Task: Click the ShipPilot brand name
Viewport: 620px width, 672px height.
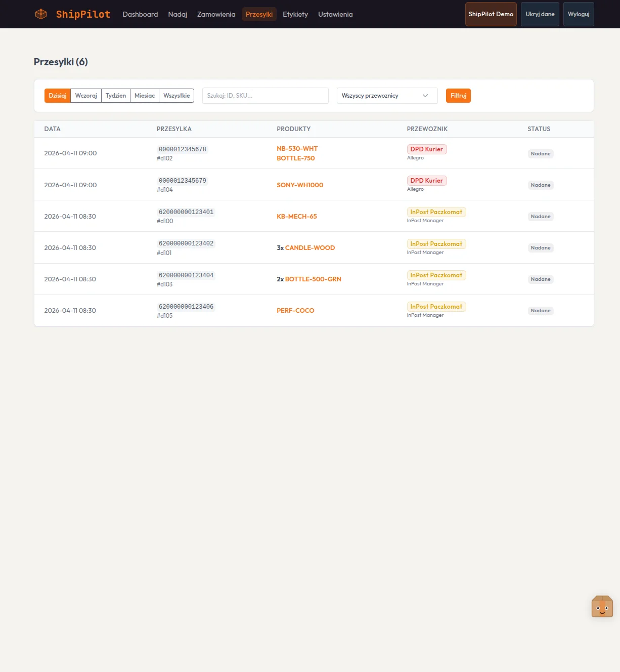Action: tap(83, 14)
